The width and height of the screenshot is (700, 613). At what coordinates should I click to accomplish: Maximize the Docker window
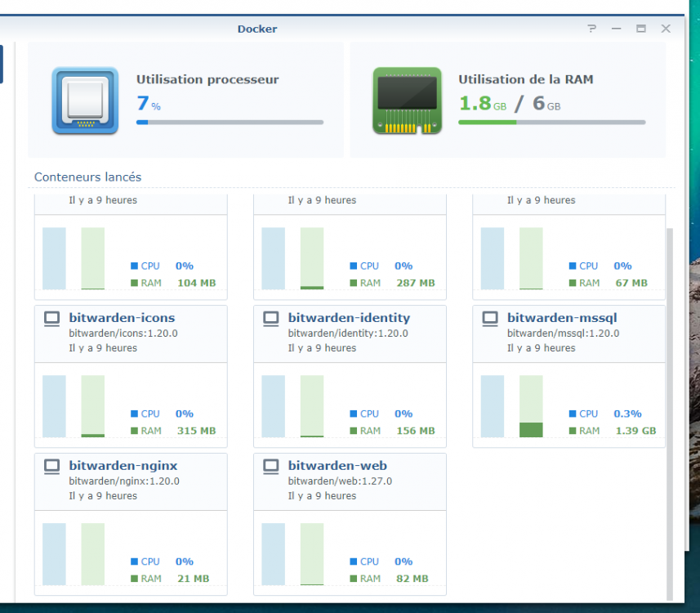point(641,29)
